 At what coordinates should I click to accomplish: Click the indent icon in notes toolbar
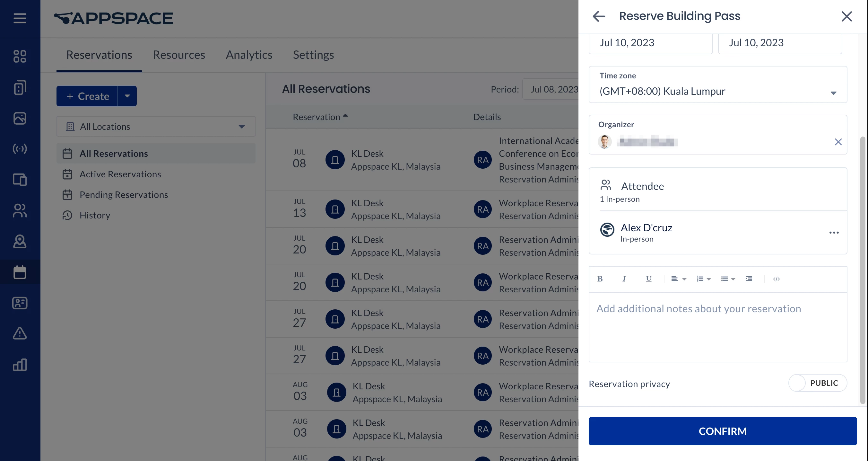click(749, 279)
